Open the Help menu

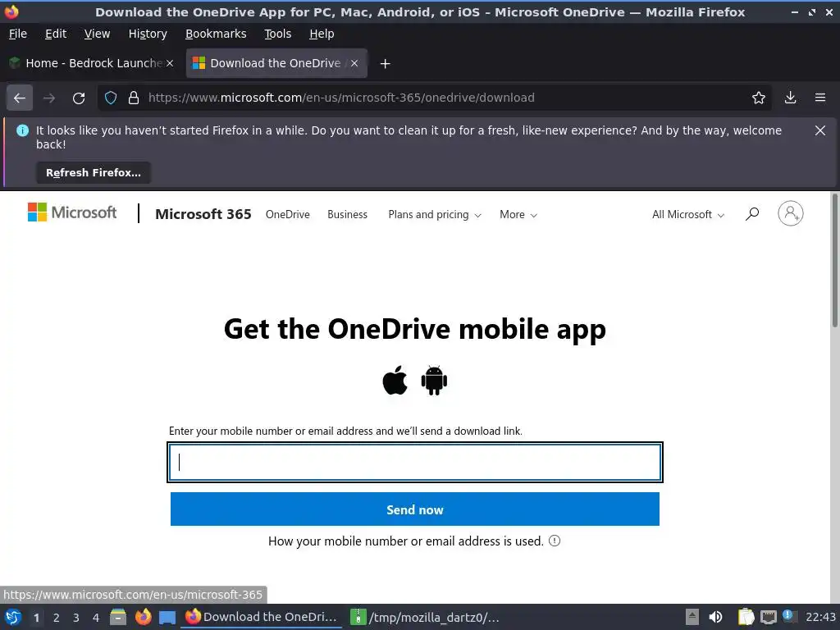pos(322,34)
